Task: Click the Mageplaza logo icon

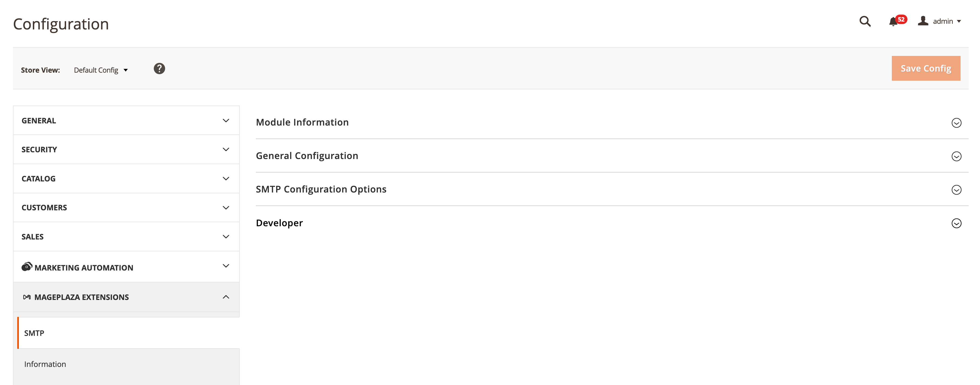Action: tap(27, 297)
